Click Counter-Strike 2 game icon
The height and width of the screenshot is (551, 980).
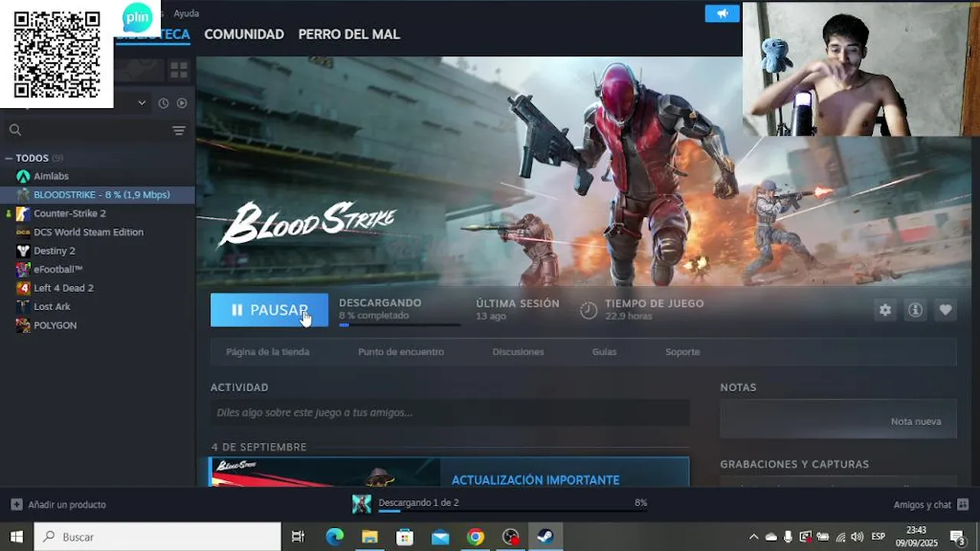23,214
